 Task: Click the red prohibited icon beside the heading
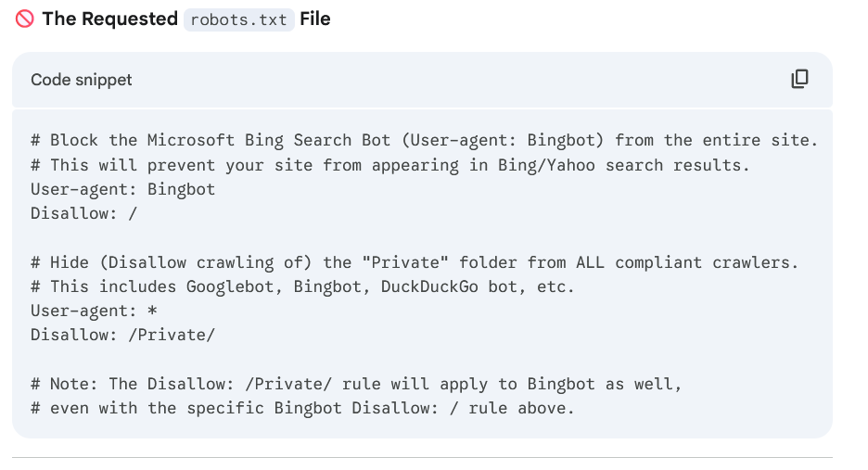(x=24, y=19)
